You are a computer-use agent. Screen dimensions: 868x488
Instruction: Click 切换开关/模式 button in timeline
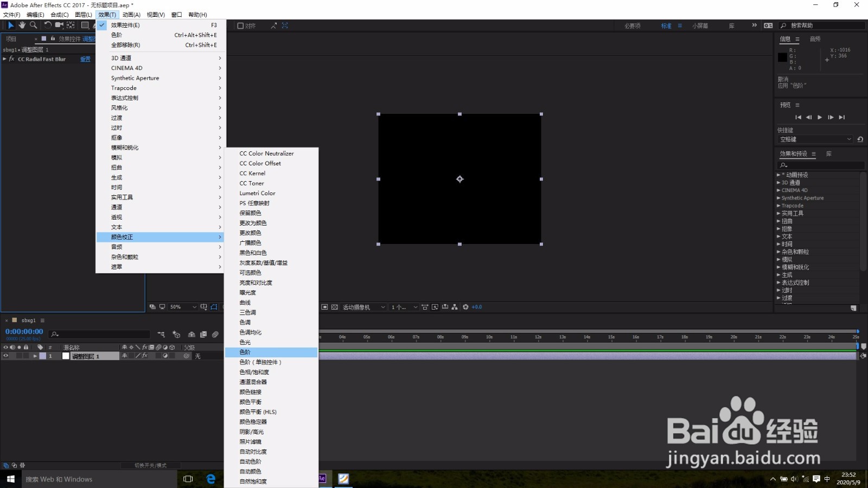coord(150,465)
